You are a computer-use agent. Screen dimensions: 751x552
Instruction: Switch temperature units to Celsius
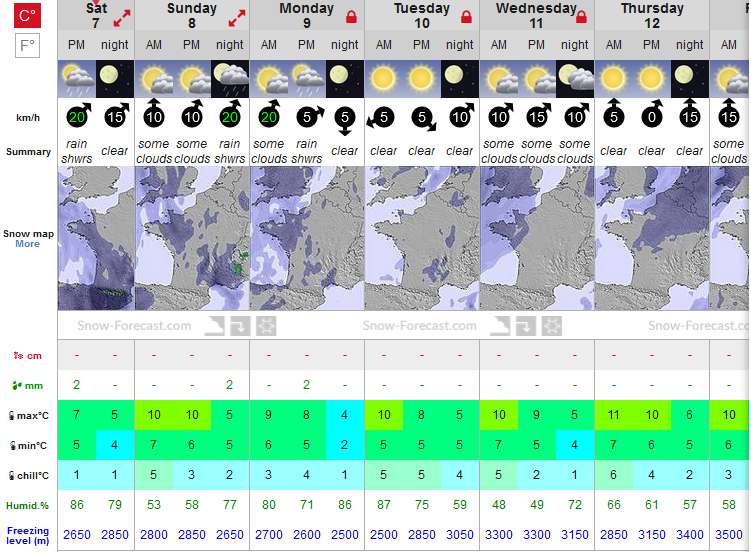tap(27, 15)
